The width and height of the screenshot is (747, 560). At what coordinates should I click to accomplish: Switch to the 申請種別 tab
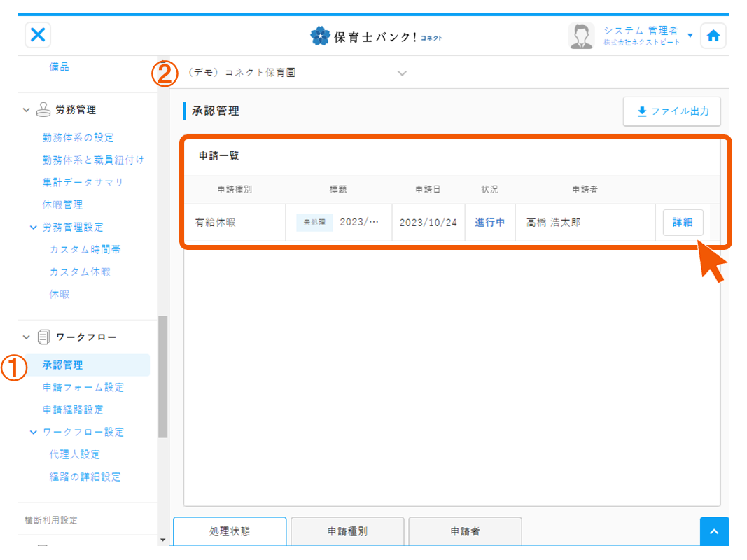[347, 531]
